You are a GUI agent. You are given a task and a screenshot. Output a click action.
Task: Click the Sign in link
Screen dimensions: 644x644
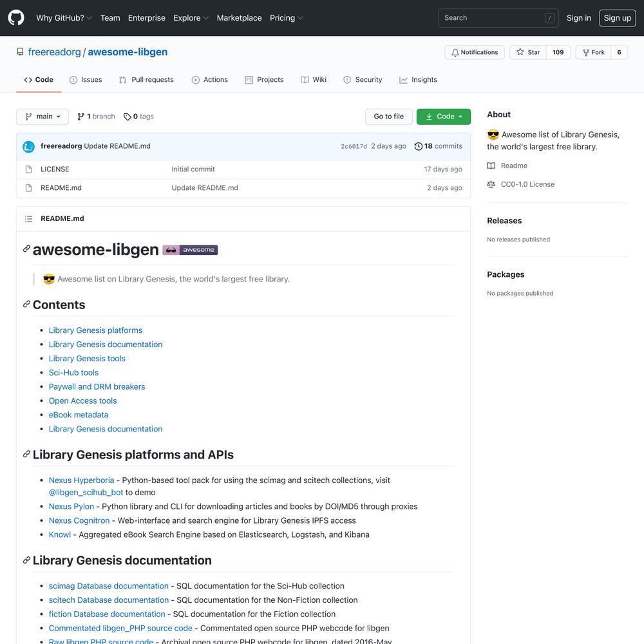pos(579,18)
